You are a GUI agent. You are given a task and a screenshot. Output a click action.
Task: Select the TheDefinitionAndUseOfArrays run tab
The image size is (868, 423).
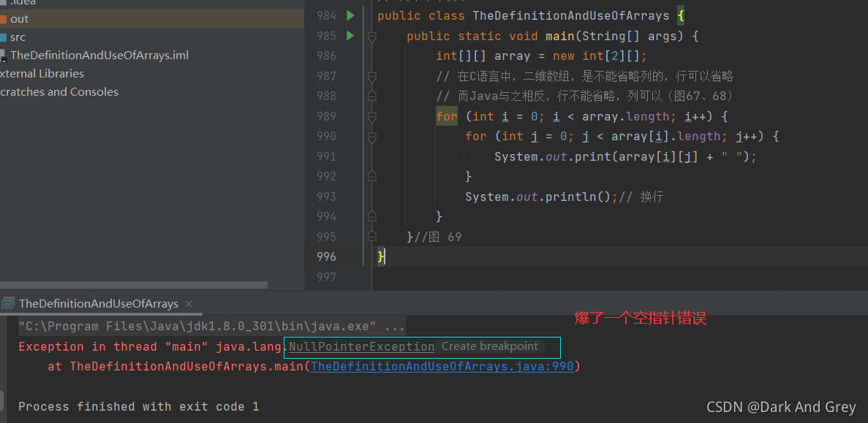click(x=99, y=304)
